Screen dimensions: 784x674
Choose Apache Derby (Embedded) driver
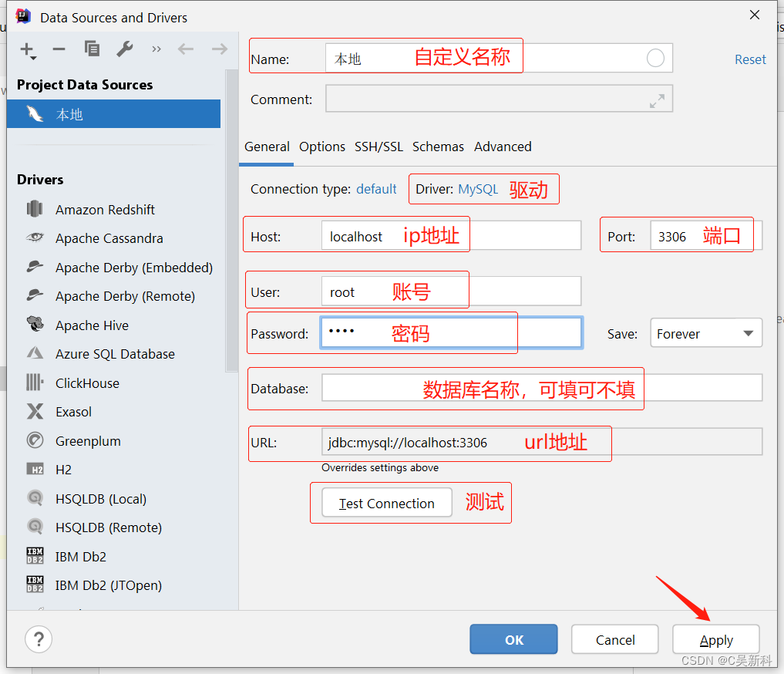pyautogui.click(x=134, y=268)
